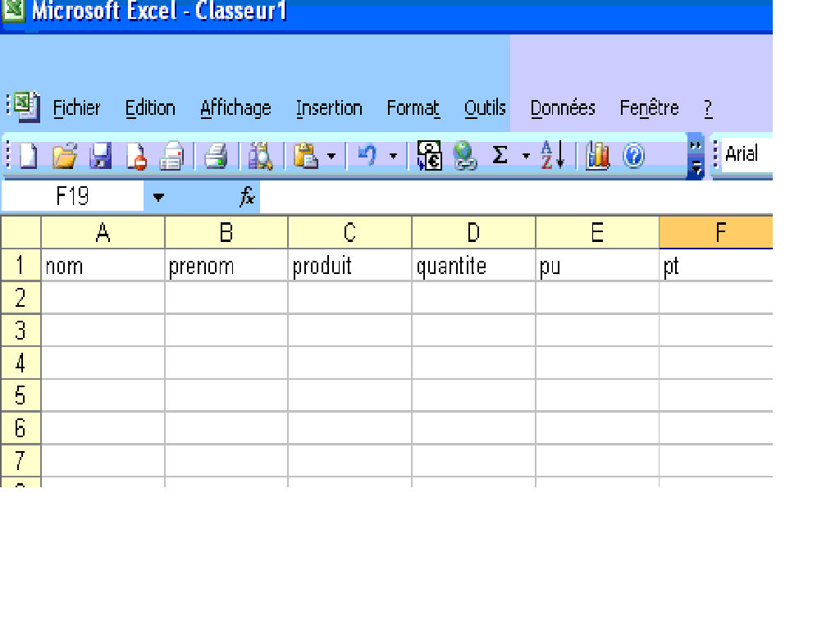Select the cell containing "pu"

pos(597,265)
